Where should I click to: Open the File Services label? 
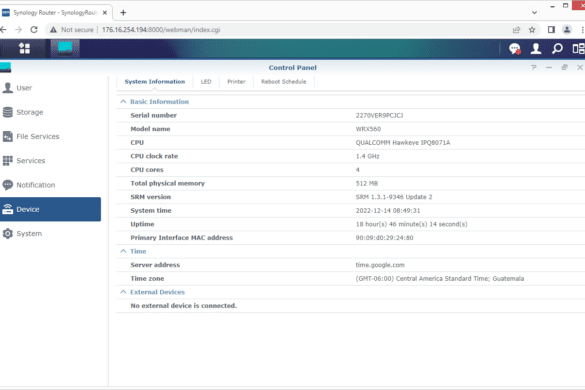[x=38, y=137]
